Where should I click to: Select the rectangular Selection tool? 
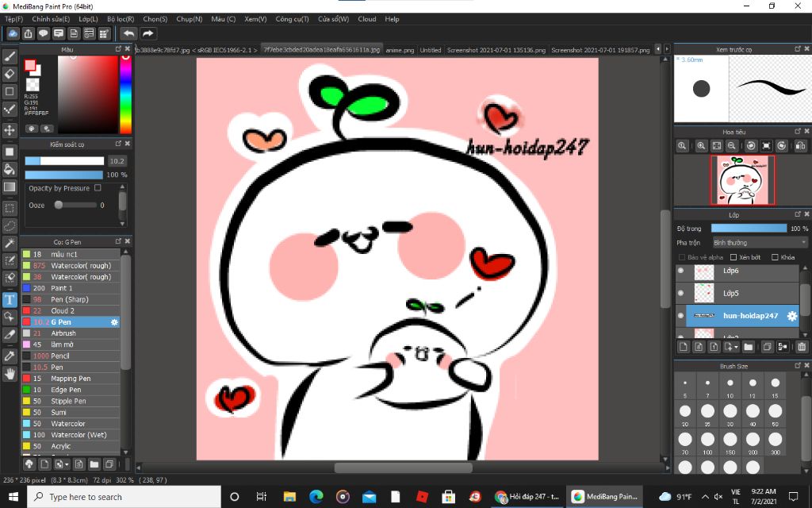point(10,209)
